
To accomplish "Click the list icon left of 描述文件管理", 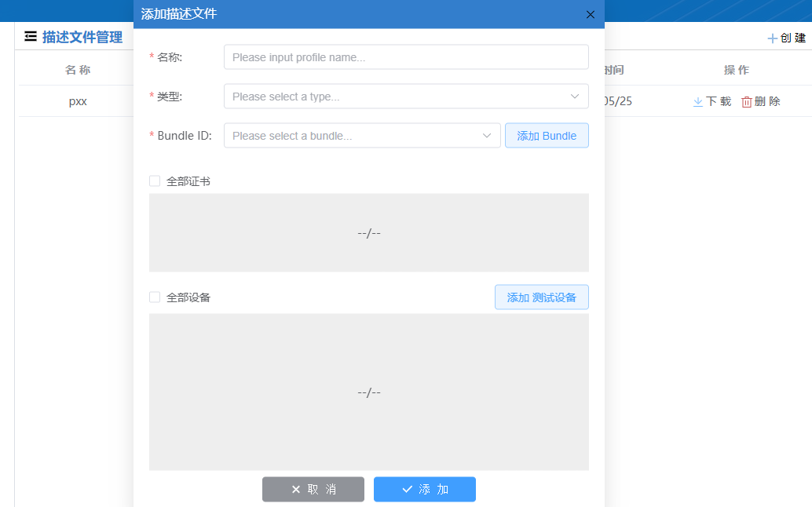I will (30, 36).
